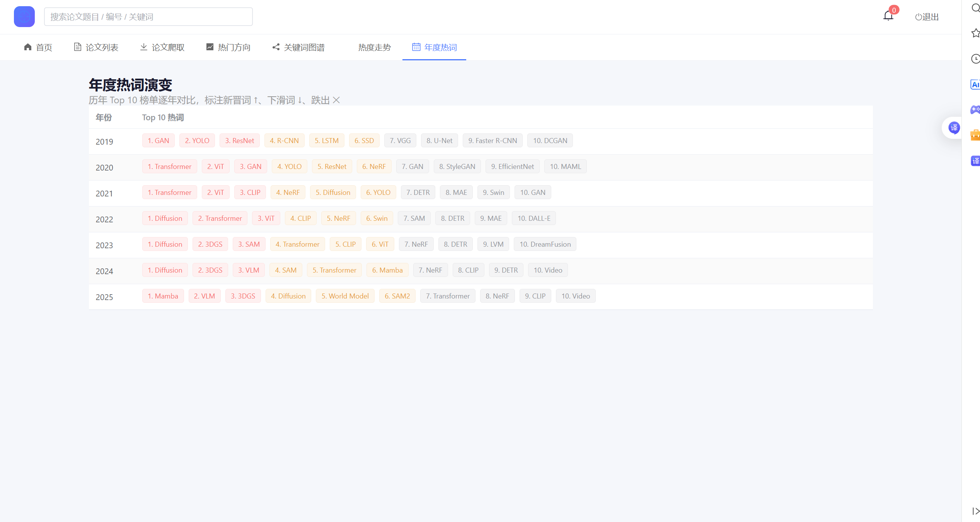Viewport: 980px width, 522px height.
Task: Open the browser sidebar AI icon
Action: [975, 84]
